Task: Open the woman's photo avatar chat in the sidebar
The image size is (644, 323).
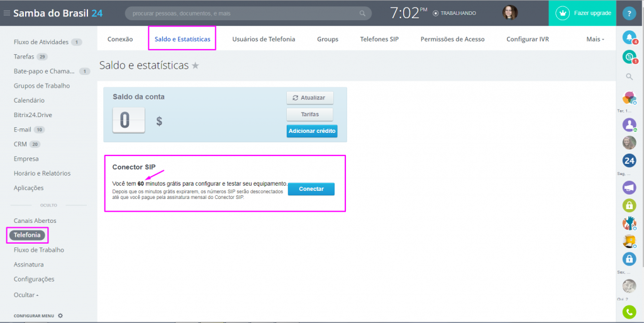Action: click(x=629, y=142)
